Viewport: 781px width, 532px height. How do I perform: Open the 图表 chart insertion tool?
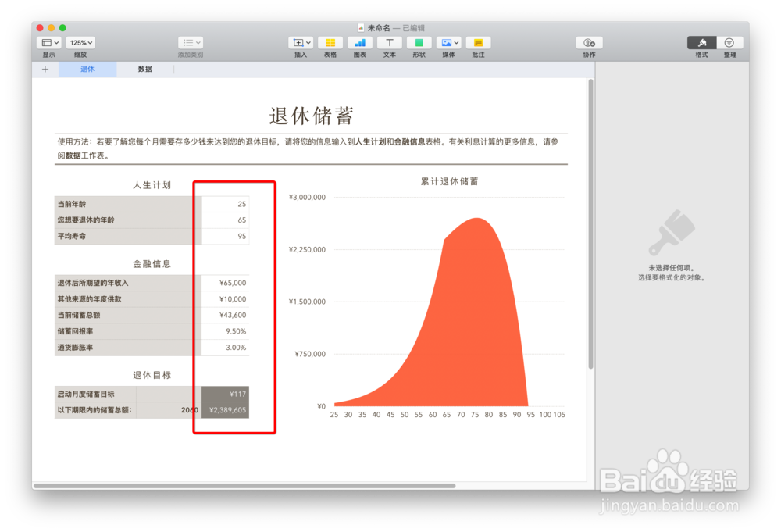click(x=359, y=43)
